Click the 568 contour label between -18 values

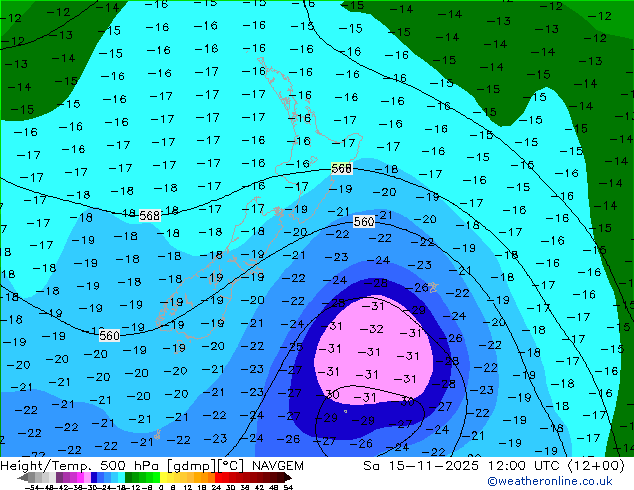click(x=150, y=215)
